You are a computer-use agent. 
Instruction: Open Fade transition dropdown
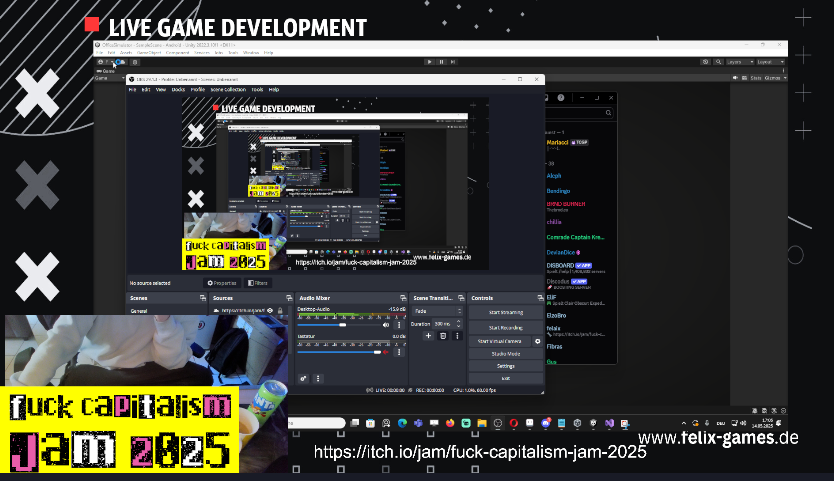click(437, 311)
